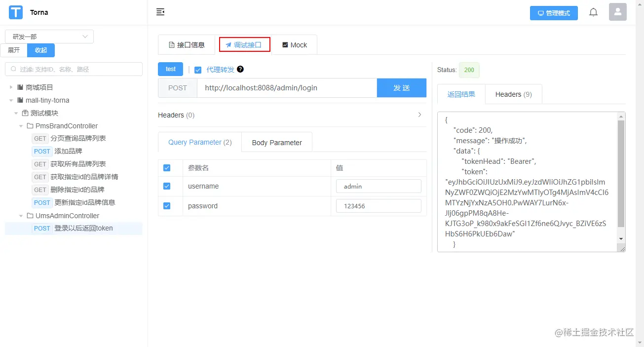Viewport: 644px width, 347px height.
Task: Click the chart icon on Mock tab
Action: [x=285, y=45]
